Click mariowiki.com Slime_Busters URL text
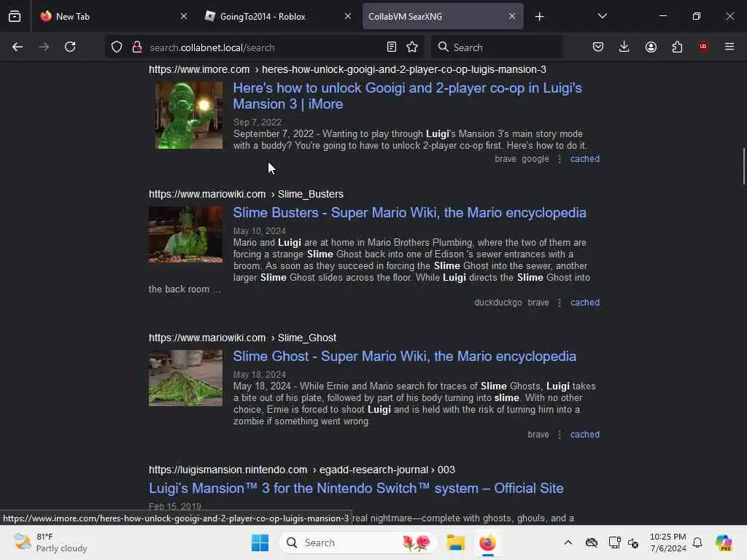The image size is (747, 560). [x=246, y=194]
